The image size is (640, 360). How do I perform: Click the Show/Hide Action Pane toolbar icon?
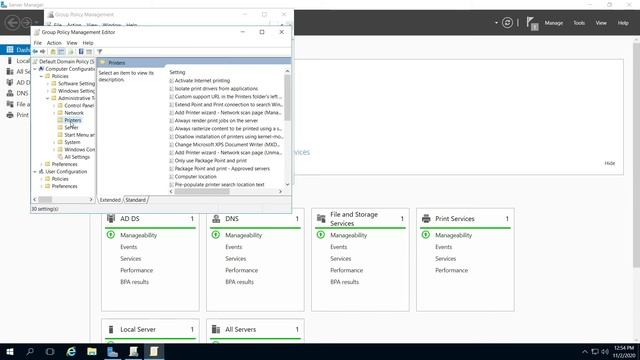click(x=89, y=52)
